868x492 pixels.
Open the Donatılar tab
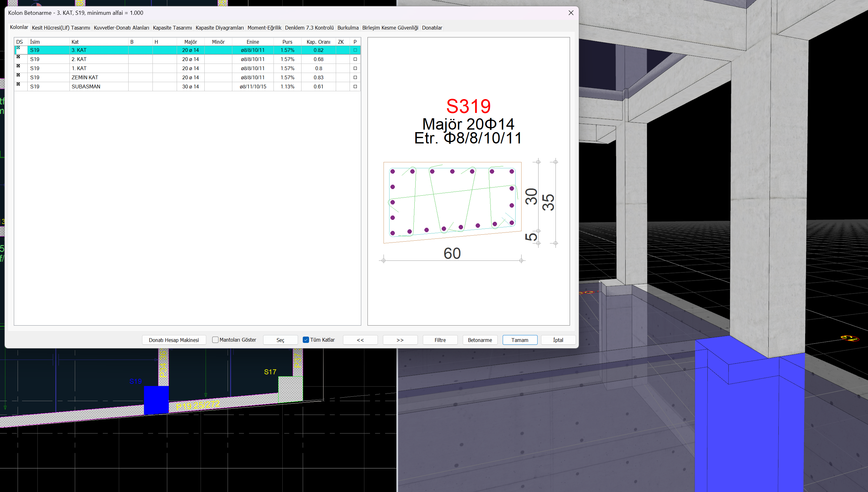click(432, 28)
